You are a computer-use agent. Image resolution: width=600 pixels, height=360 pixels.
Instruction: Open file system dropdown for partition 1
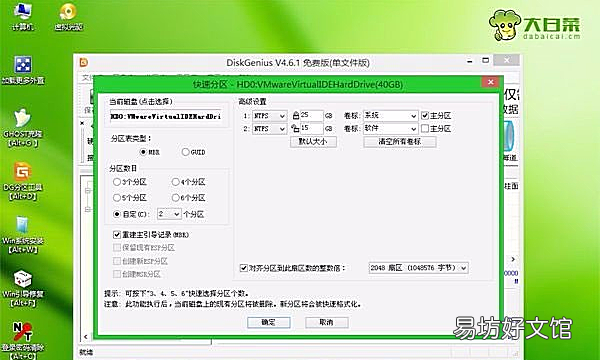269,116
